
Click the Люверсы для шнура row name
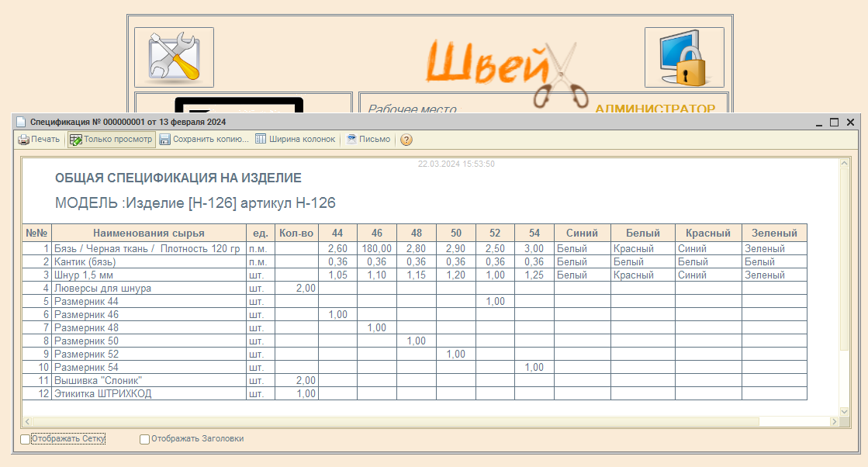point(148,289)
